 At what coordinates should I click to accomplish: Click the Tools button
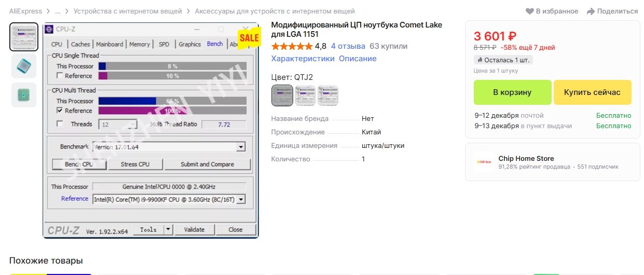tap(148, 229)
